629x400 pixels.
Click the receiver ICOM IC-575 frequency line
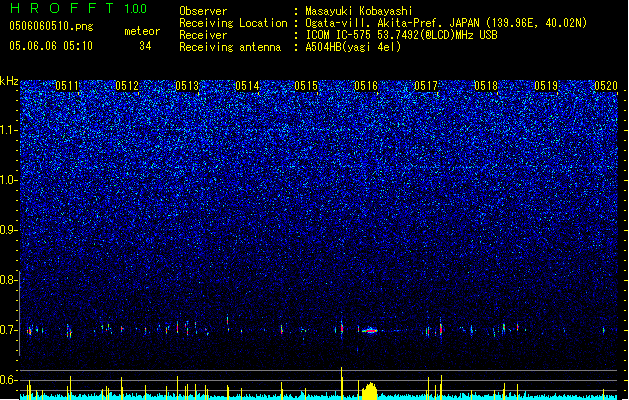point(401,35)
